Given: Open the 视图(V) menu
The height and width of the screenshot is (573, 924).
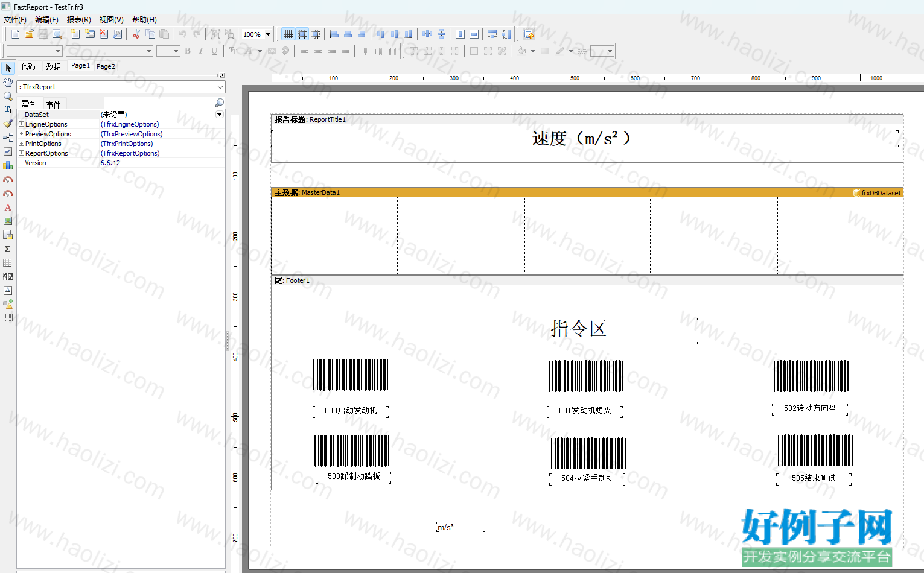Looking at the screenshot, I should click(112, 20).
